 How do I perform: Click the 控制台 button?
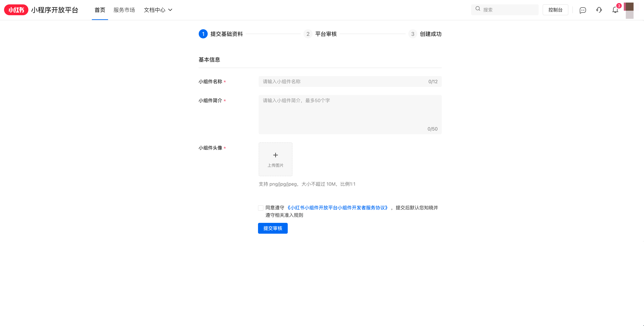point(555,10)
